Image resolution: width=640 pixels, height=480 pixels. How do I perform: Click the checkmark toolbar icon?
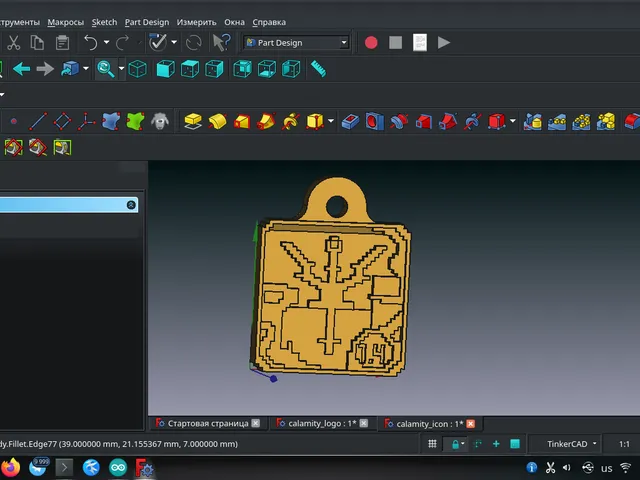(x=158, y=42)
